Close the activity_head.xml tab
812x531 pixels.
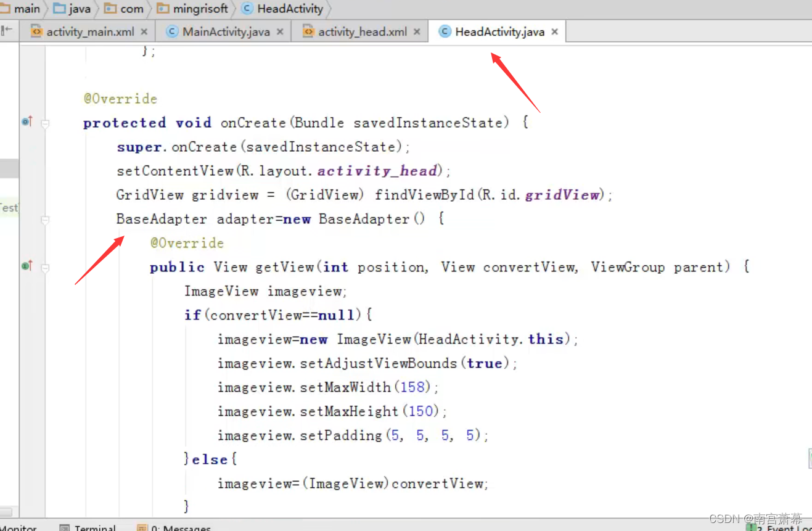tap(417, 31)
